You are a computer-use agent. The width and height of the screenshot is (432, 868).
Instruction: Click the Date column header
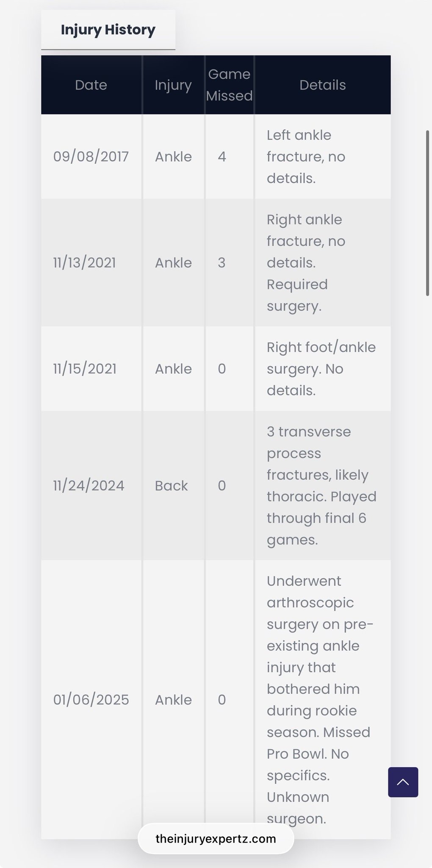(91, 85)
